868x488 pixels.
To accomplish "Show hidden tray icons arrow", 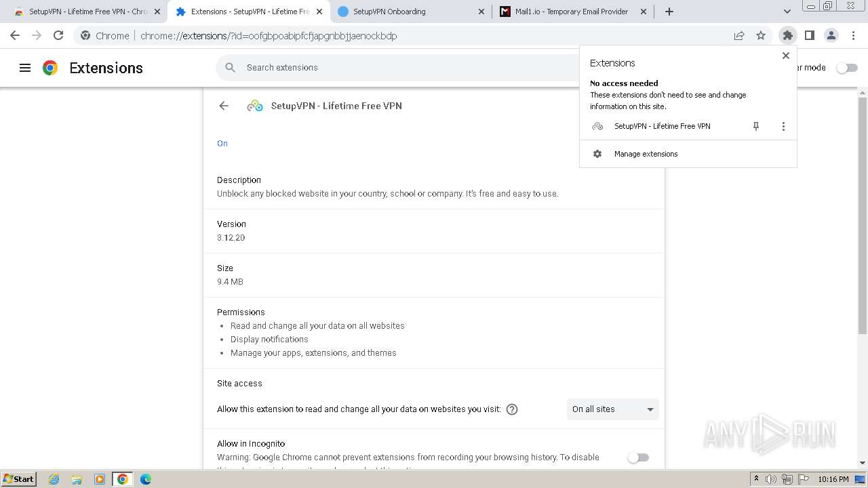I will [x=756, y=479].
